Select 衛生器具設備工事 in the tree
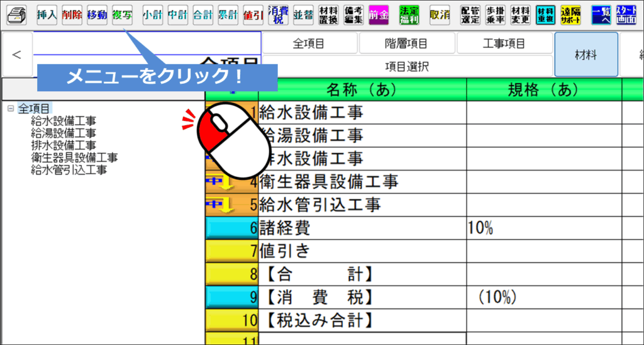This screenshot has height=345, width=644. (74, 157)
